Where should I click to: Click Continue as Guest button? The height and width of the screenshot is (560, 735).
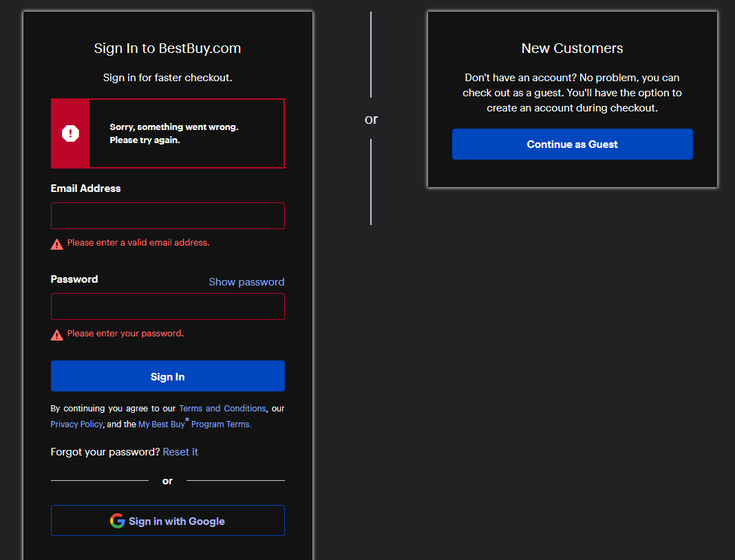573,144
